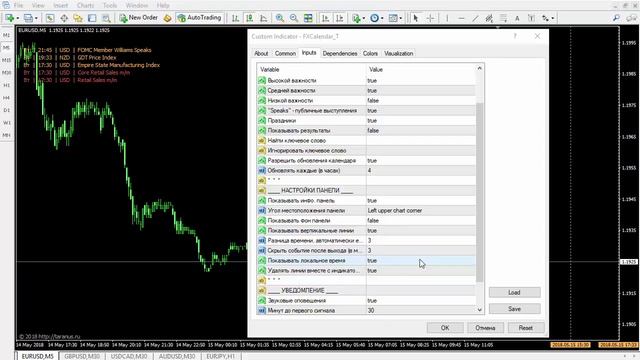Select the Fibonacci Retracement tool

coord(503,18)
